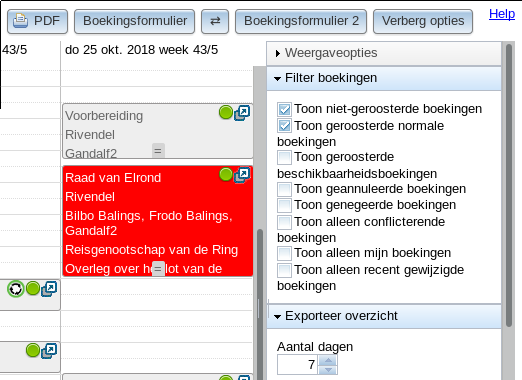
Task: Click the Aantal dagen input field
Action: [298, 364]
